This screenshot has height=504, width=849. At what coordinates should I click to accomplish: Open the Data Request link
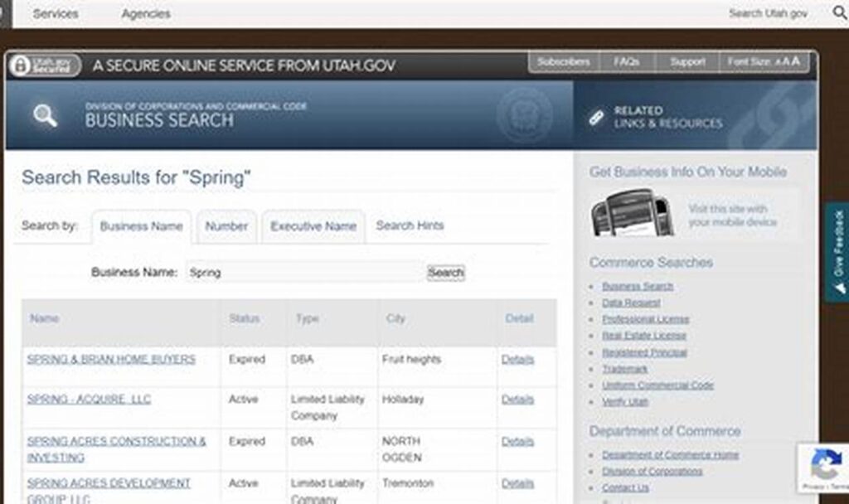pos(631,303)
